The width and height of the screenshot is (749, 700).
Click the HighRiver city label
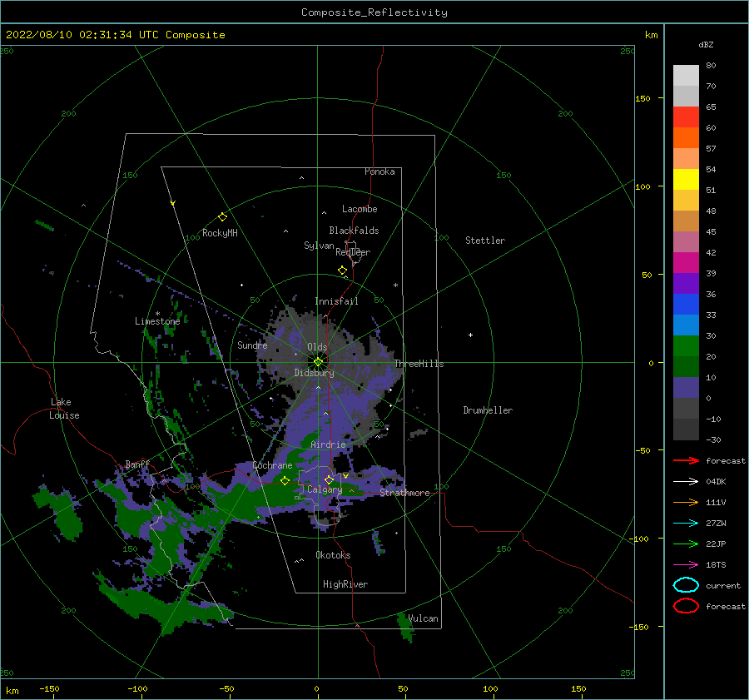coord(345,584)
